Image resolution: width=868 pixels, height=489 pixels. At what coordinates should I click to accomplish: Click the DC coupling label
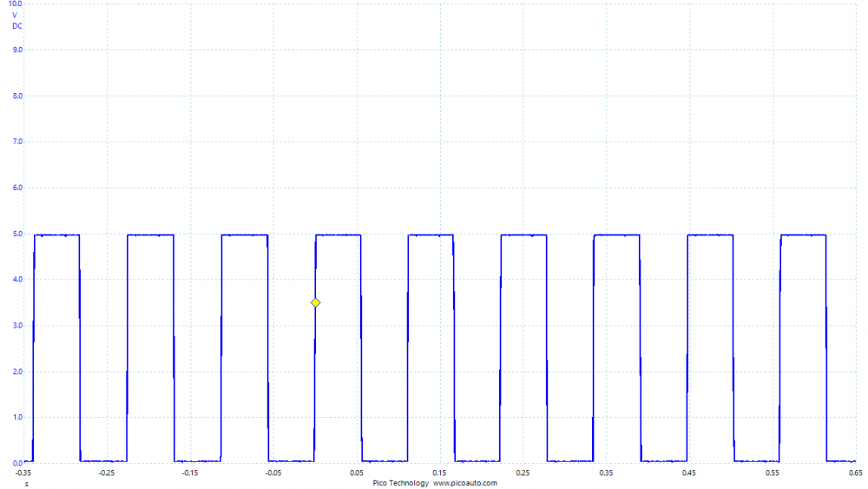[x=17, y=26]
